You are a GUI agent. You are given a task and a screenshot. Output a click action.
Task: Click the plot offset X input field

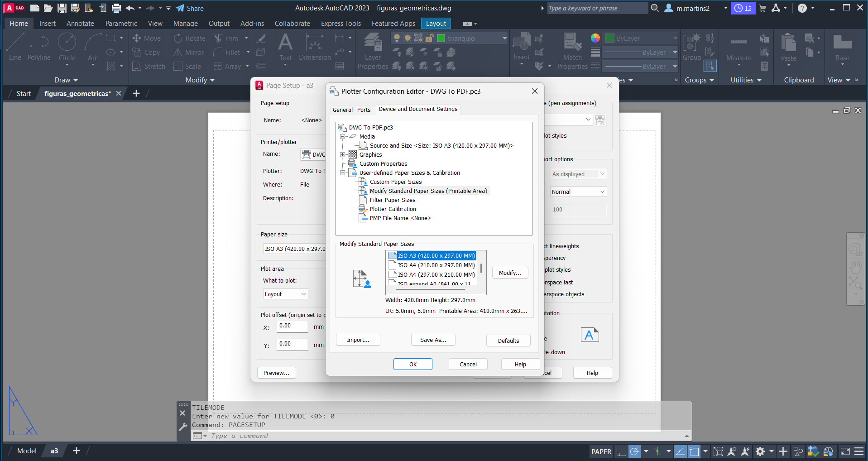[293, 326]
